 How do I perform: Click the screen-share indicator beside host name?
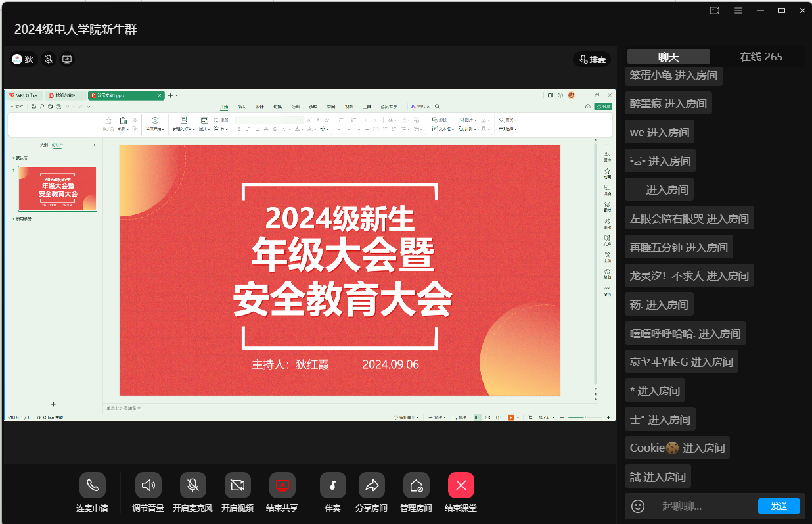[x=67, y=59]
